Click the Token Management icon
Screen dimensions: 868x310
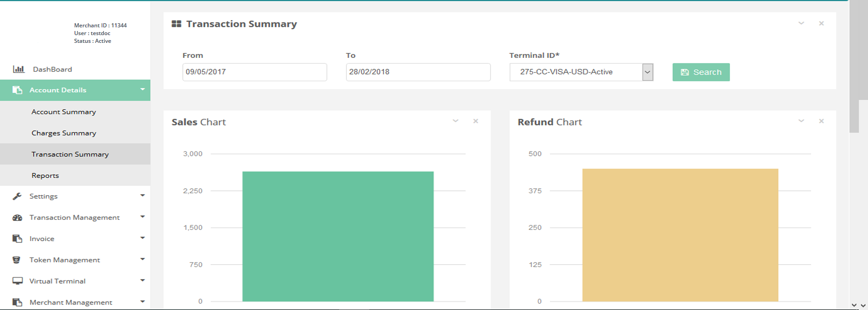pyautogui.click(x=16, y=260)
